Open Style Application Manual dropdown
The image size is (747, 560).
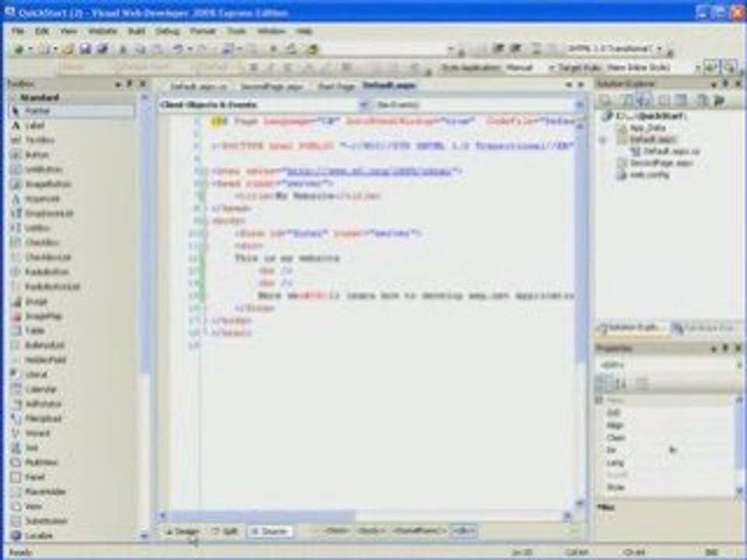[x=551, y=68]
